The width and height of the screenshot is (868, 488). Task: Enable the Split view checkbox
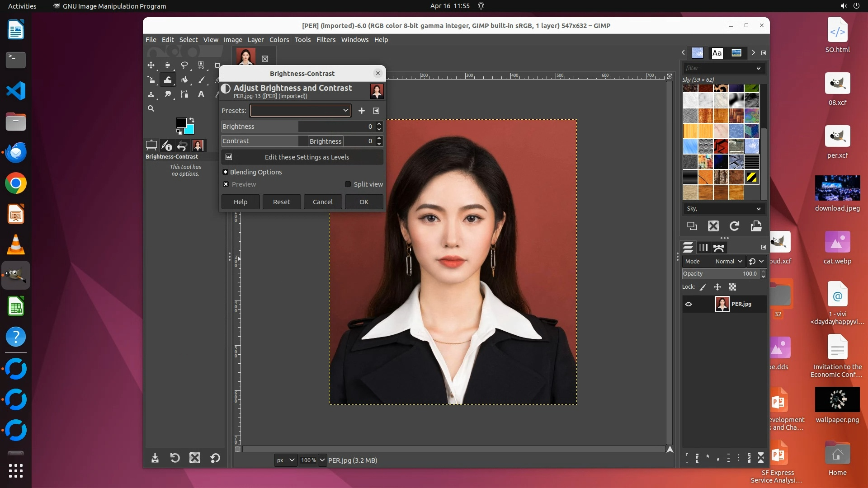click(x=348, y=184)
